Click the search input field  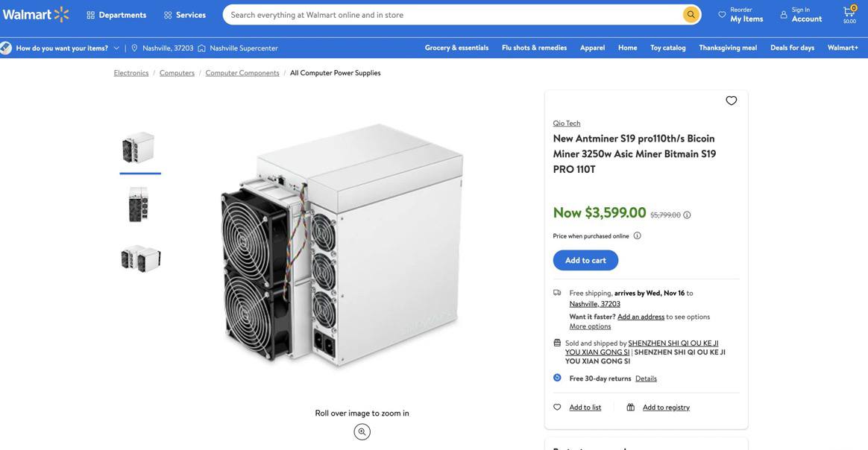[x=451, y=15]
